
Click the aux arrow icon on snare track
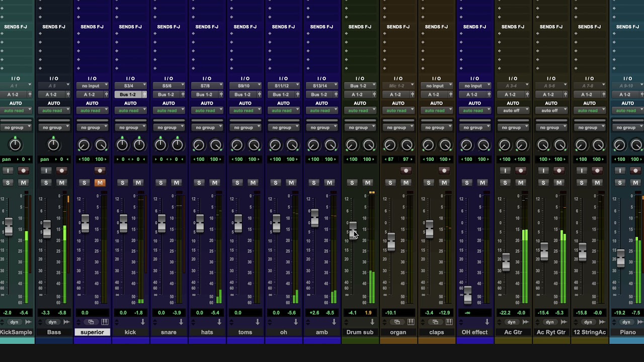[181, 322]
